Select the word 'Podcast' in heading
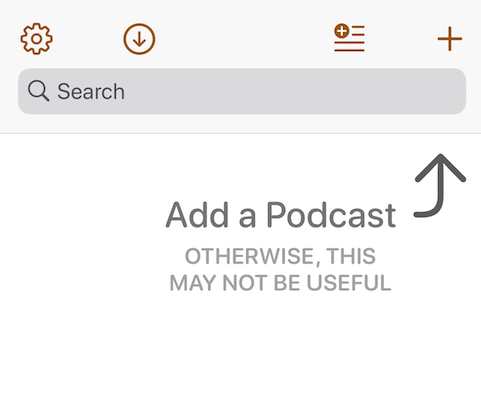The height and width of the screenshot is (418, 481). tap(331, 215)
